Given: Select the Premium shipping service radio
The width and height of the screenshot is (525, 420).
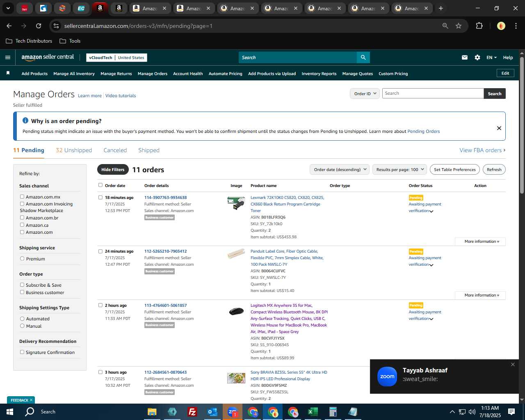Looking at the screenshot, I should point(22,258).
